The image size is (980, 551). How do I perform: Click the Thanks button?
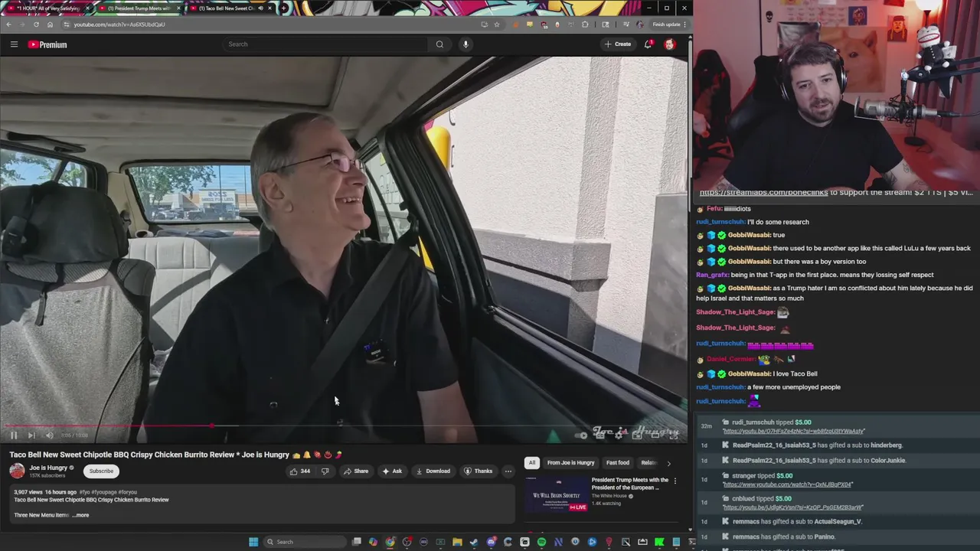point(479,471)
